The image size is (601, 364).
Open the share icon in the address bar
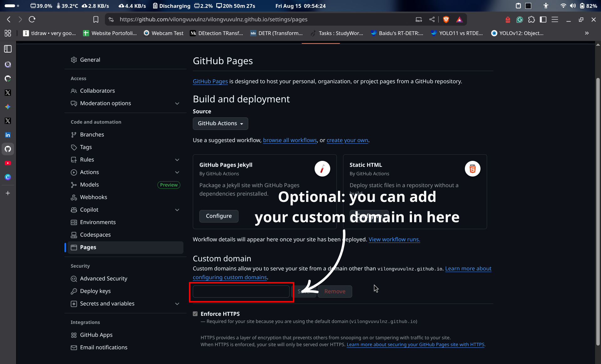[432, 19]
